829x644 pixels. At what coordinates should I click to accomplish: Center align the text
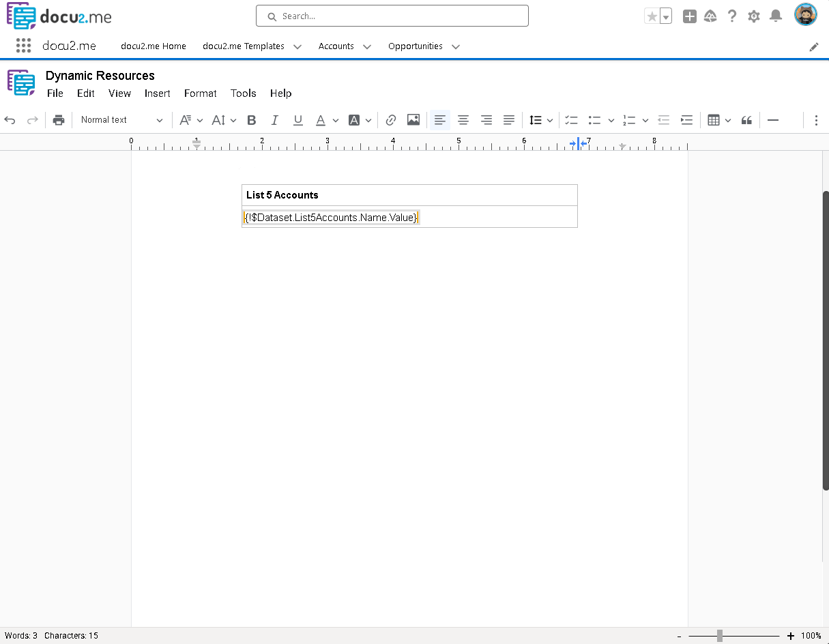point(463,120)
